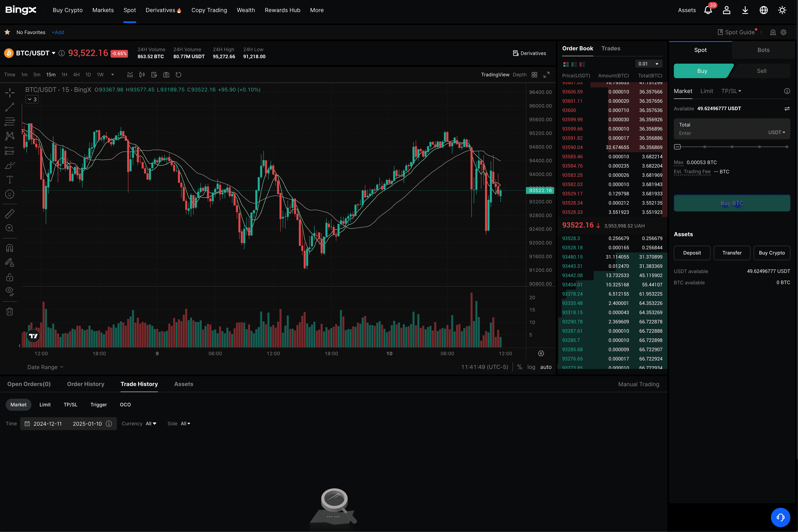Switch to the Bots tab
The height and width of the screenshot is (532, 798).
(x=763, y=50)
